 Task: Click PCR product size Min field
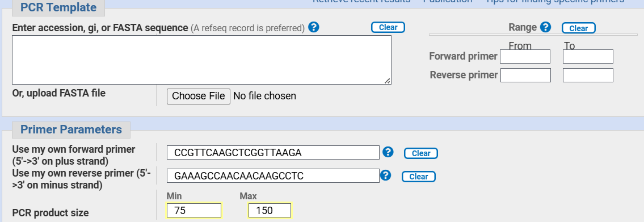click(x=194, y=211)
